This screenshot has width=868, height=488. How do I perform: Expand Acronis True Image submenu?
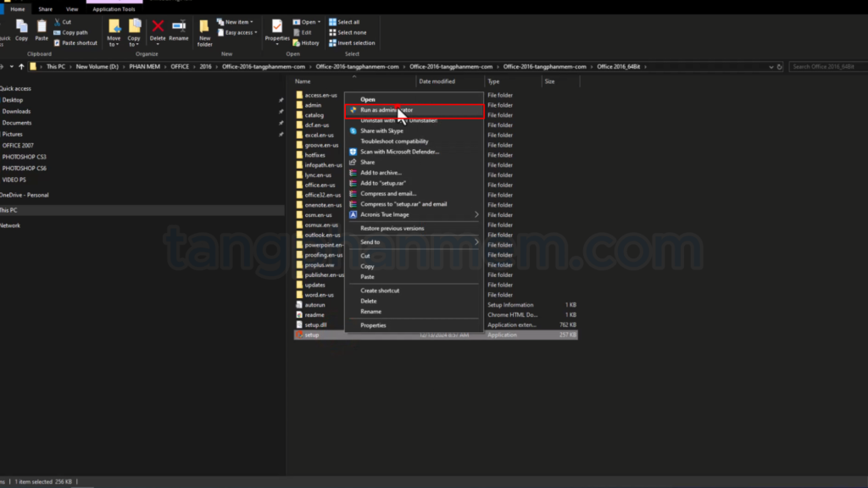coord(414,214)
